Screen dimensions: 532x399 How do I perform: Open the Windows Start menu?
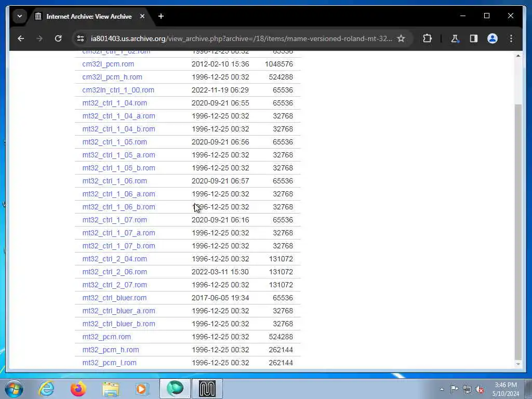tap(14, 389)
